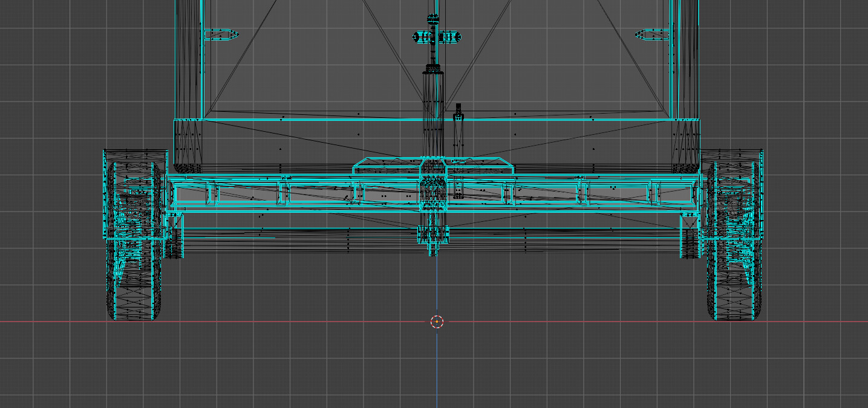Select the cross-shaped knob at top center
The image size is (868, 408).
[433, 37]
